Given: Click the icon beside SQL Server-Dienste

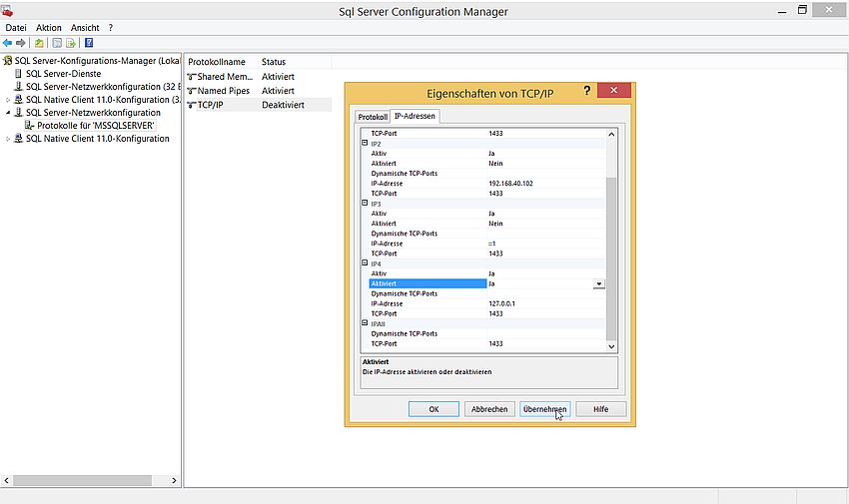Looking at the screenshot, I should 18,74.
